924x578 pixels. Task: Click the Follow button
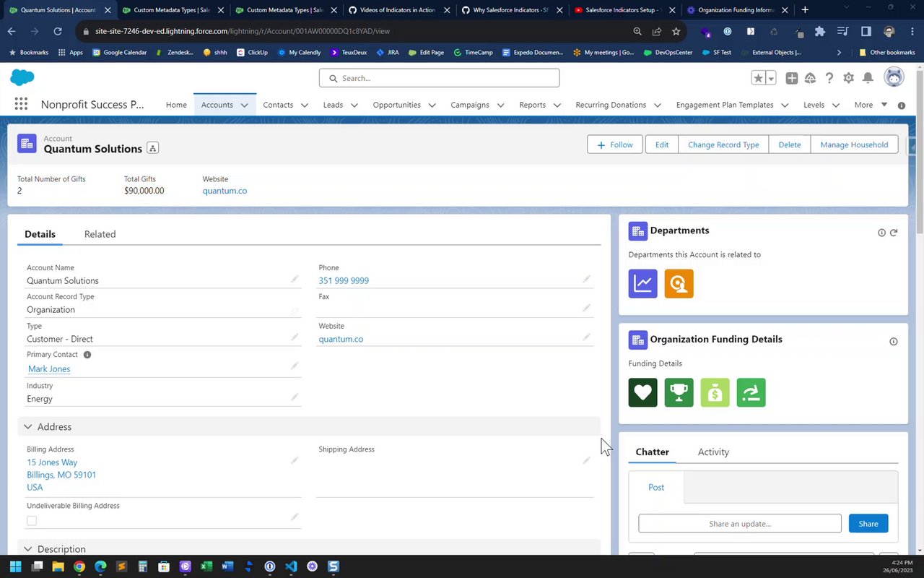point(615,144)
